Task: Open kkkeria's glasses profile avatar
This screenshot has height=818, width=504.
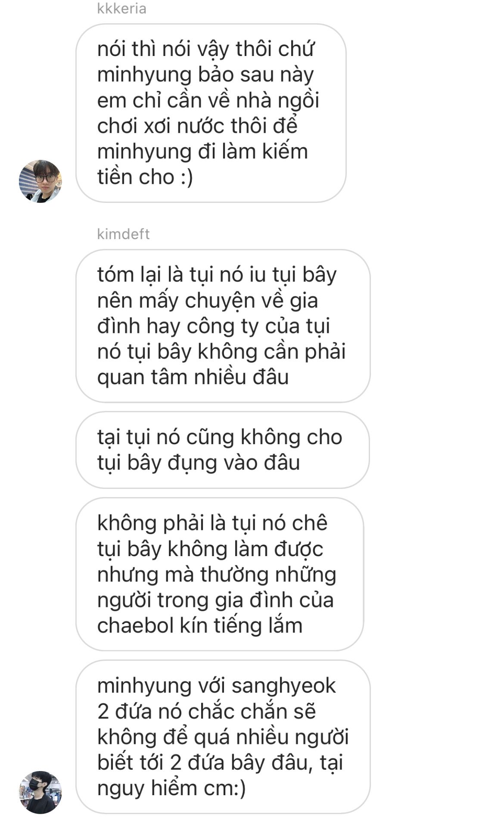Action: point(40,181)
